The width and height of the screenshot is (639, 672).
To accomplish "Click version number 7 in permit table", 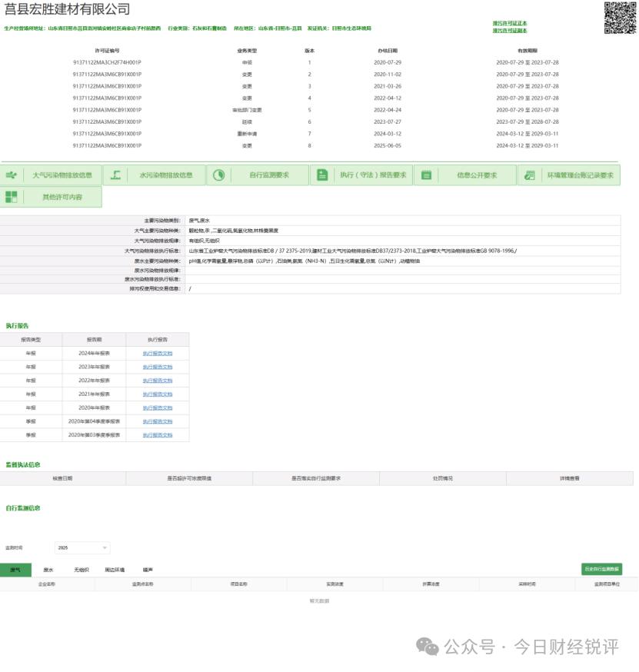I will coord(309,134).
